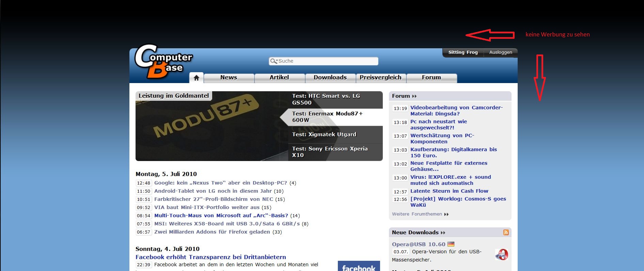Open Farbkritischer 27"-Profi-Bildschirm von NEC
Image resolution: width=644 pixels, height=271 pixels.
click(214, 200)
